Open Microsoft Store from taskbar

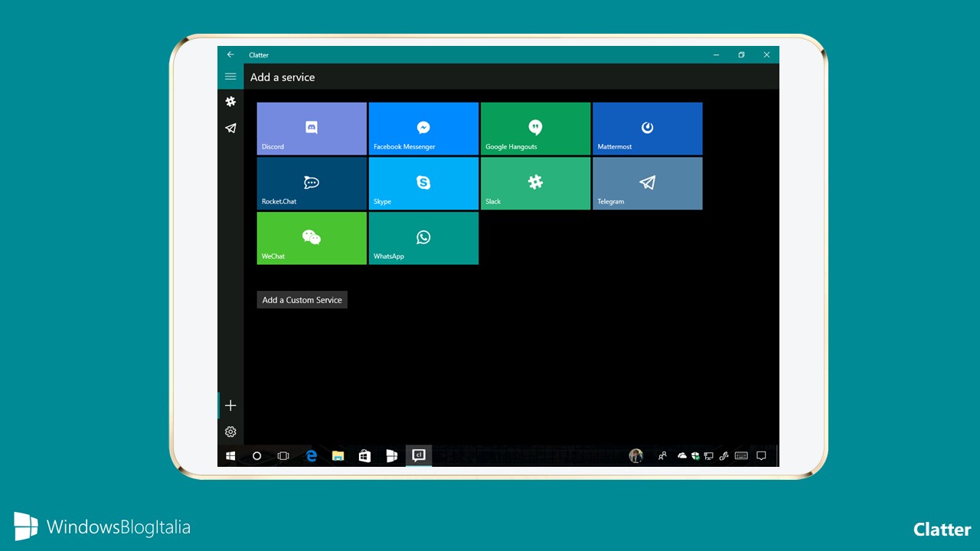coord(364,456)
